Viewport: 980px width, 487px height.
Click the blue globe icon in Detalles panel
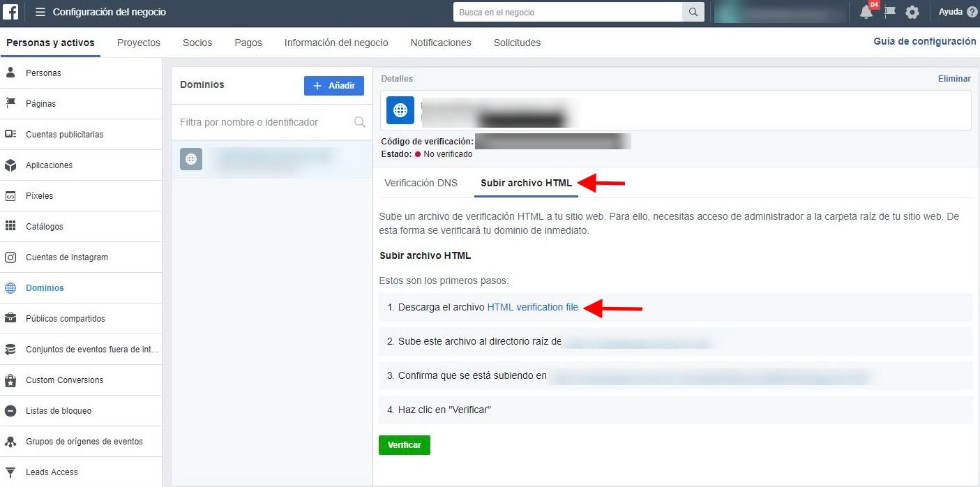(x=400, y=110)
